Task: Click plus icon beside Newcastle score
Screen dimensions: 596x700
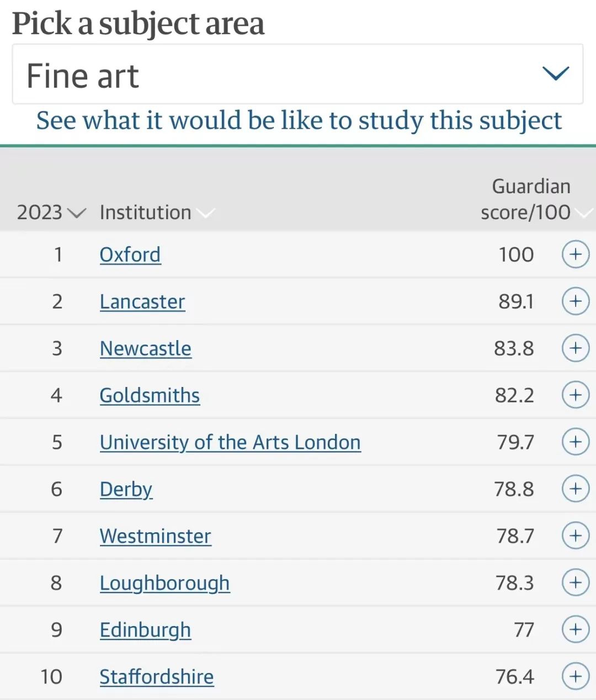Action: [x=576, y=348]
